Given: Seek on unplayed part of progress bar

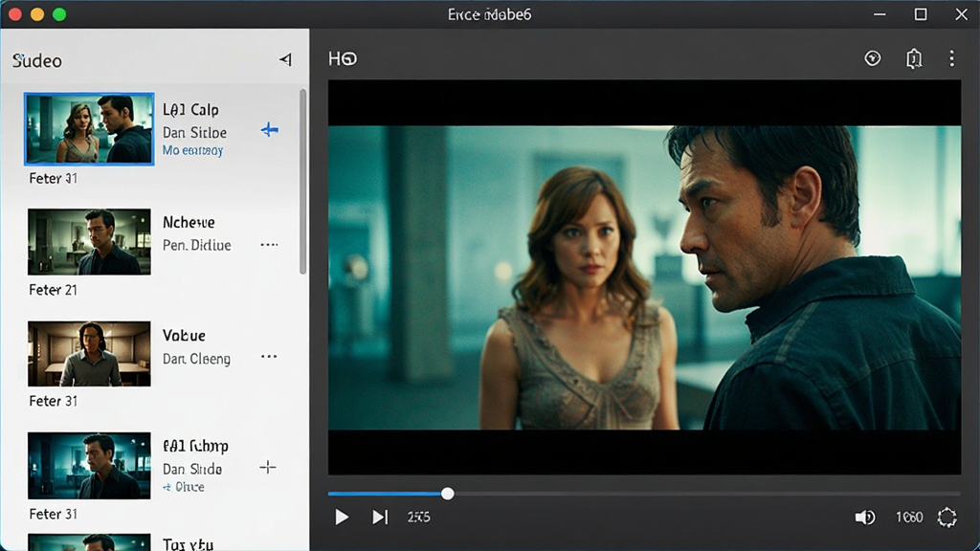Looking at the screenshot, I should 707,494.
